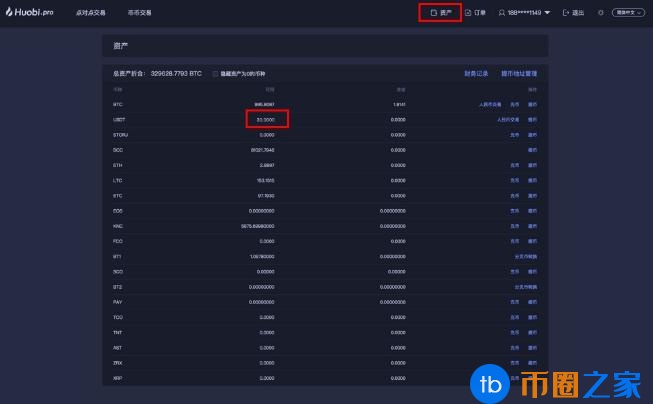This screenshot has width=653, height=404.
Task: Open the 订单 (Orders) icon
Action: pyautogui.click(x=468, y=13)
